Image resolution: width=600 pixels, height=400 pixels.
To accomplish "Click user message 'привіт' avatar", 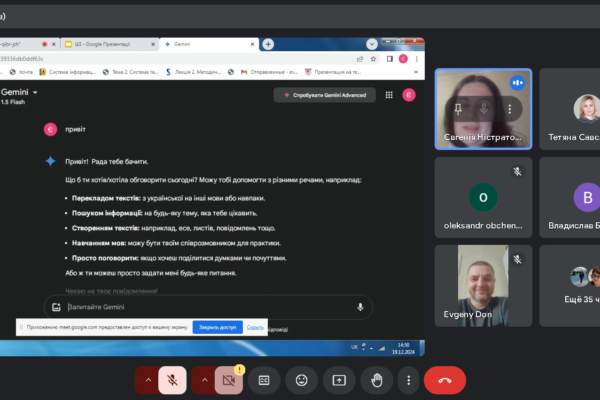I will click(50, 129).
